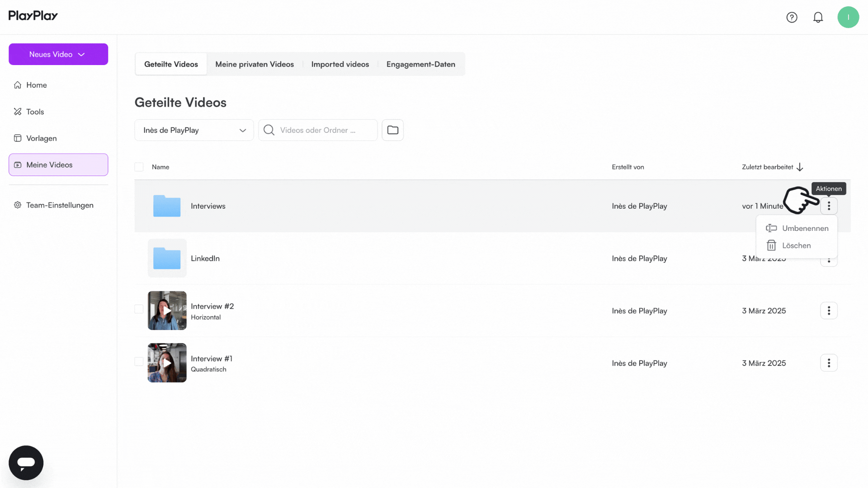Click the pencil icon beside Umbenennen
The width and height of the screenshot is (868, 488).
click(x=771, y=228)
